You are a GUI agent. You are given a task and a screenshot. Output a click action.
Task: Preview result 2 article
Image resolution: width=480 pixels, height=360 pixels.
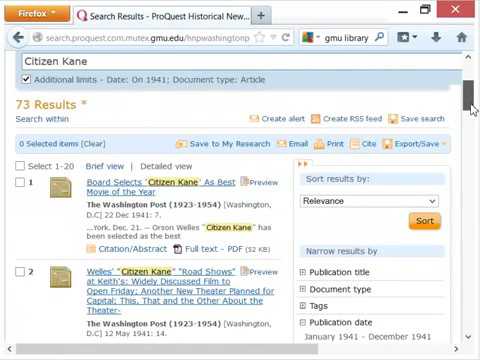tap(259, 272)
